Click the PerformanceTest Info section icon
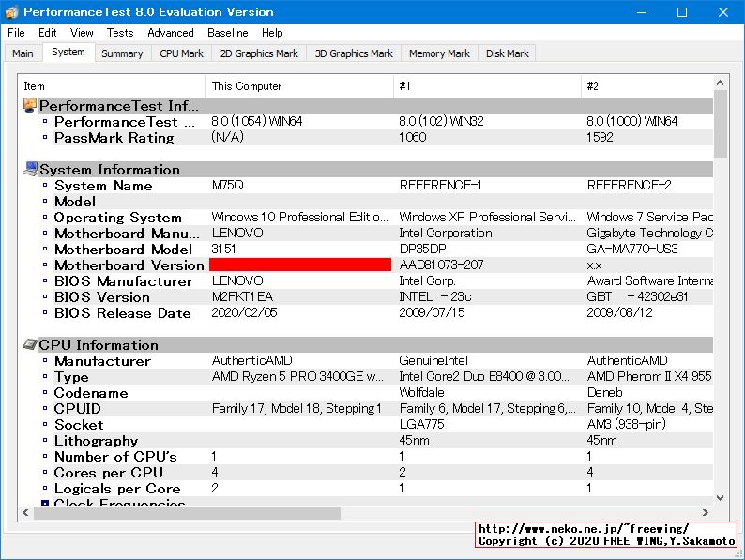Screen dimensions: 745x560 [x=29, y=105]
